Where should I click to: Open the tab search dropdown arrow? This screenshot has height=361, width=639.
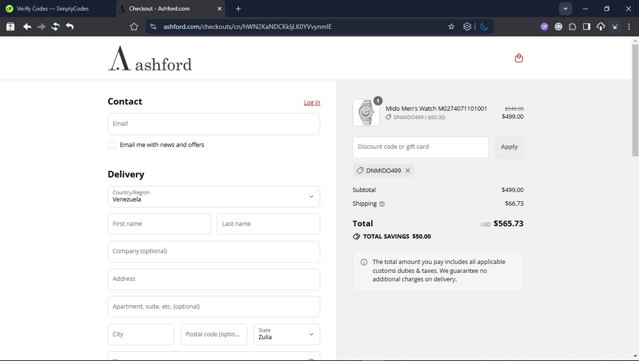pyautogui.click(x=565, y=9)
